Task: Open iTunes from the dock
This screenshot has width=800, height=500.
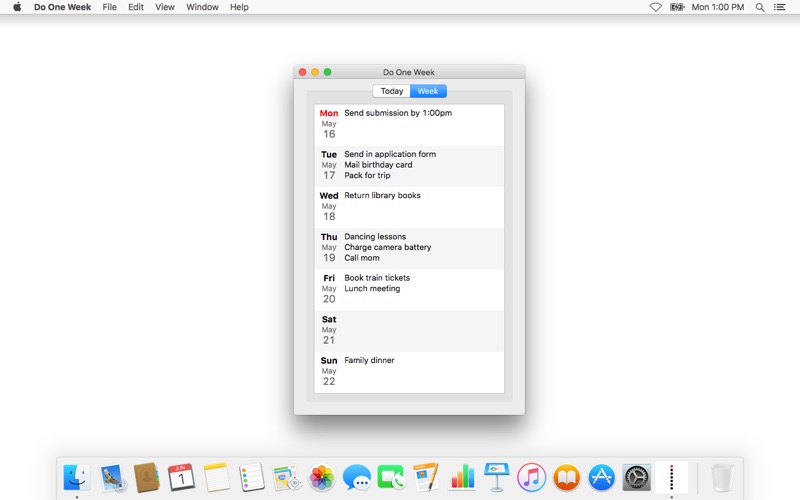Action: click(x=532, y=478)
